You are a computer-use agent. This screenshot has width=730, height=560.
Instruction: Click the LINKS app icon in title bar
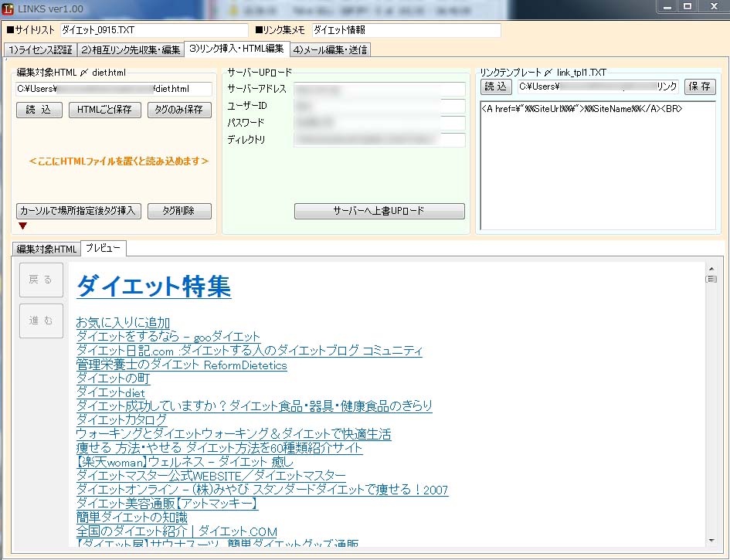[8, 8]
